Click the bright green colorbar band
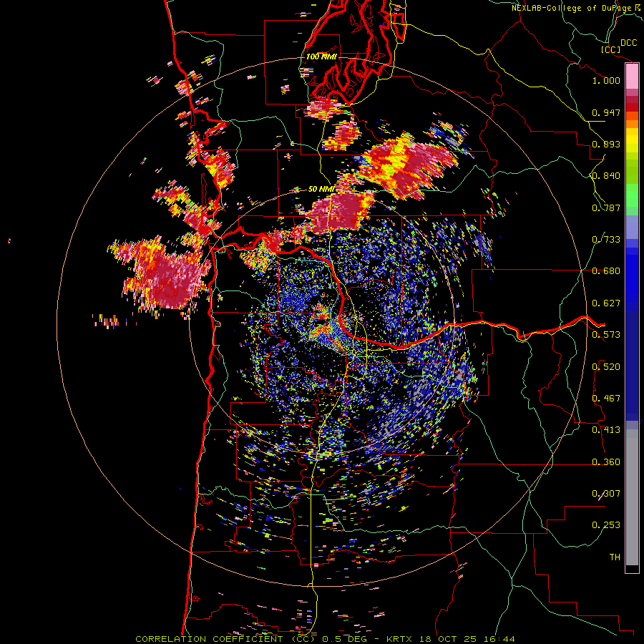The height and width of the screenshot is (644, 644). pyautogui.click(x=632, y=195)
